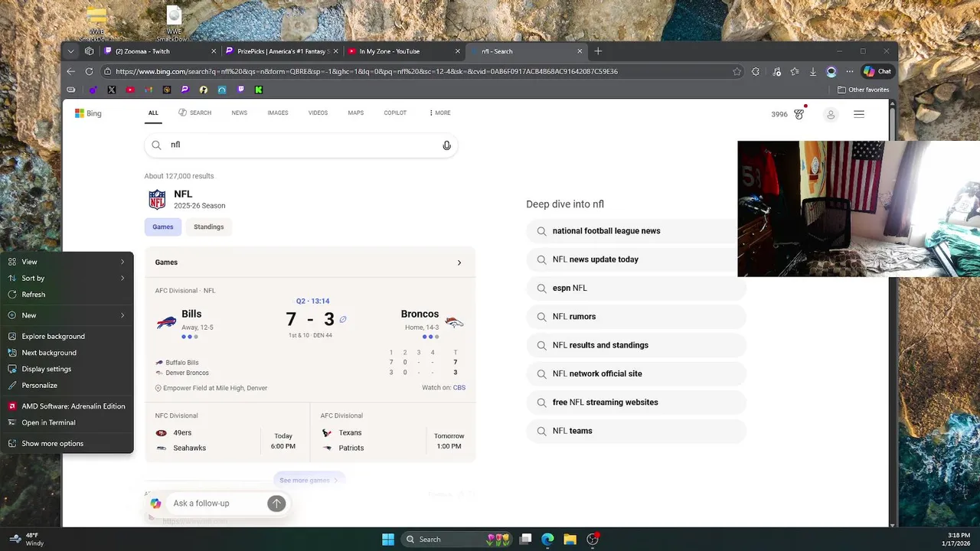980x551 pixels.
Task: Open Bing hamburger settings menu
Action: click(x=859, y=114)
